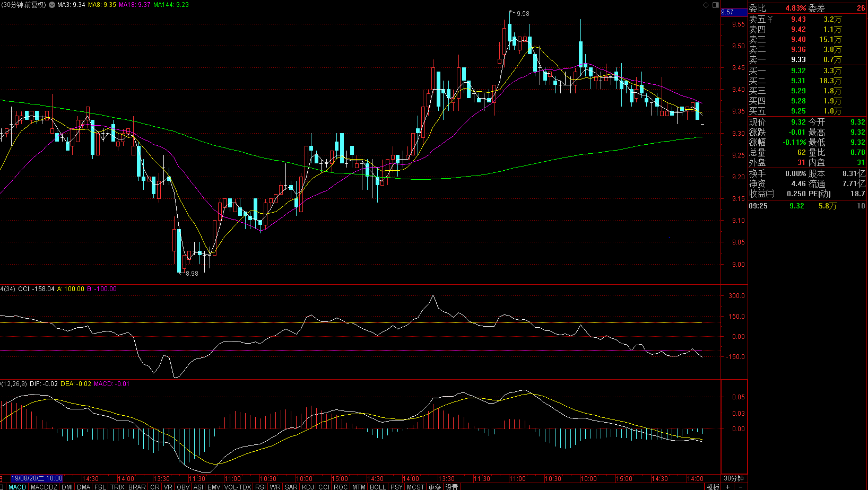This screenshot has width=868, height=490.
Task: Zoom out chart with the − button
Action: 741,487
